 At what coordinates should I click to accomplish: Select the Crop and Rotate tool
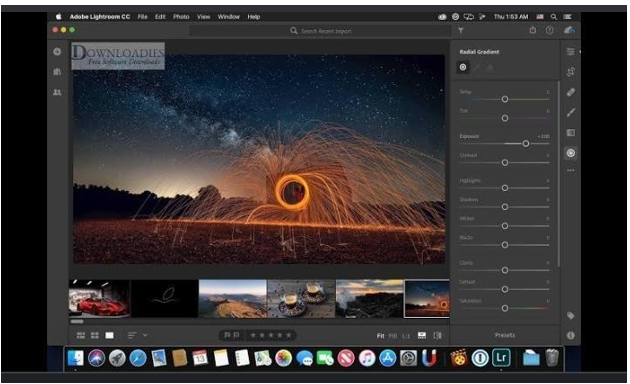tap(571, 72)
